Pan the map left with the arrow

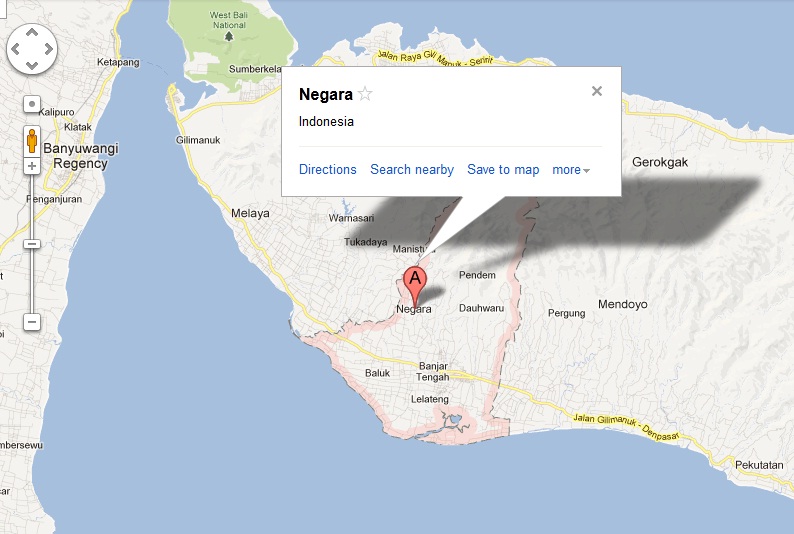click(16, 50)
